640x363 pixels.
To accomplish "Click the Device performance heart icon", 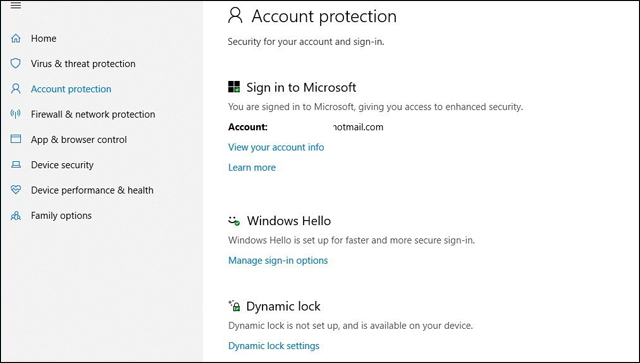I will point(16,190).
